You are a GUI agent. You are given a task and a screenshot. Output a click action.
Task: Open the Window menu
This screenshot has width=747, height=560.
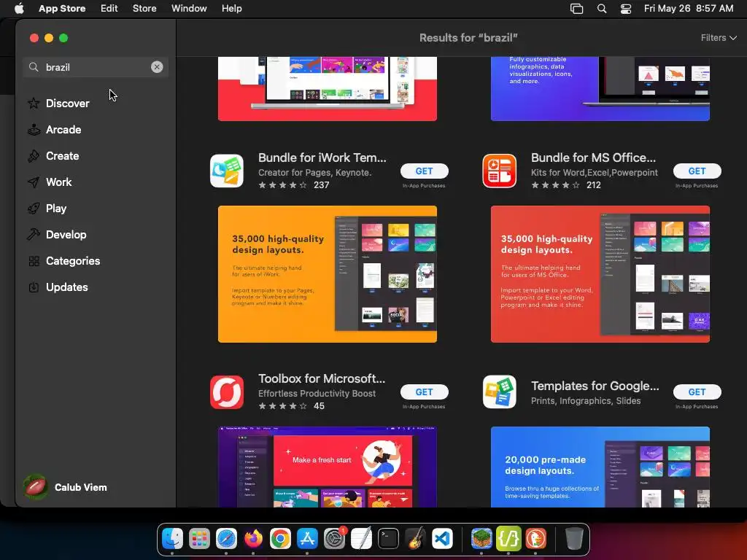click(189, 8)
